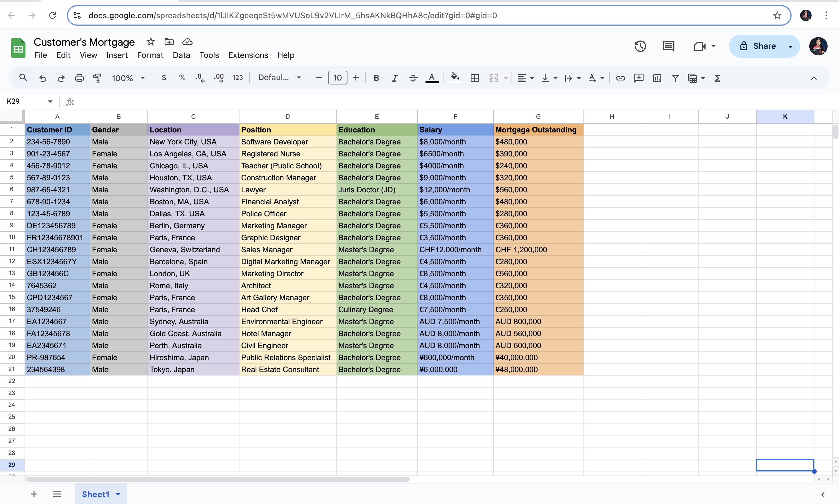Click the insert link icon
The height and width of the screenshot is (504, 839).
tap(620, 78)
